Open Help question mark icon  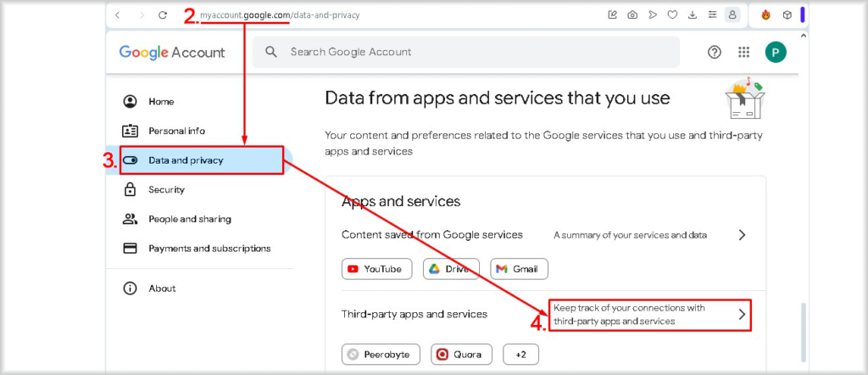coord(715,52)
